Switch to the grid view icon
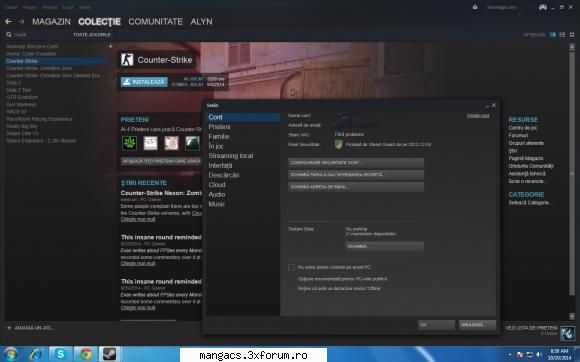This screenshot has width=580, height=362. coord(571,34)
